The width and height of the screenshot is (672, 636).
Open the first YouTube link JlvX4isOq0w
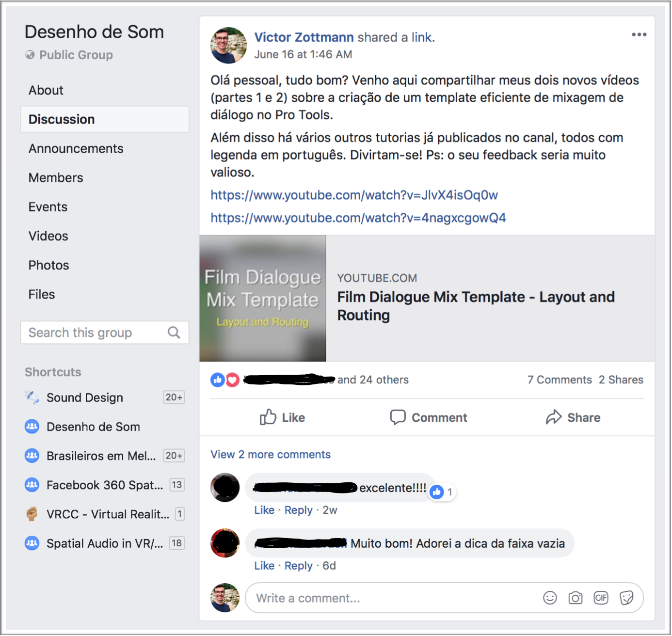354,195
